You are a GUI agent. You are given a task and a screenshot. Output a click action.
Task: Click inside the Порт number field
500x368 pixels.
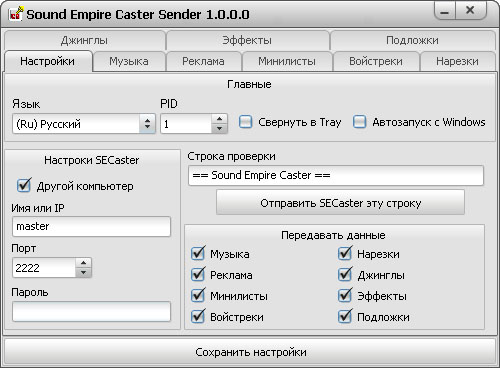pos(44,268)
